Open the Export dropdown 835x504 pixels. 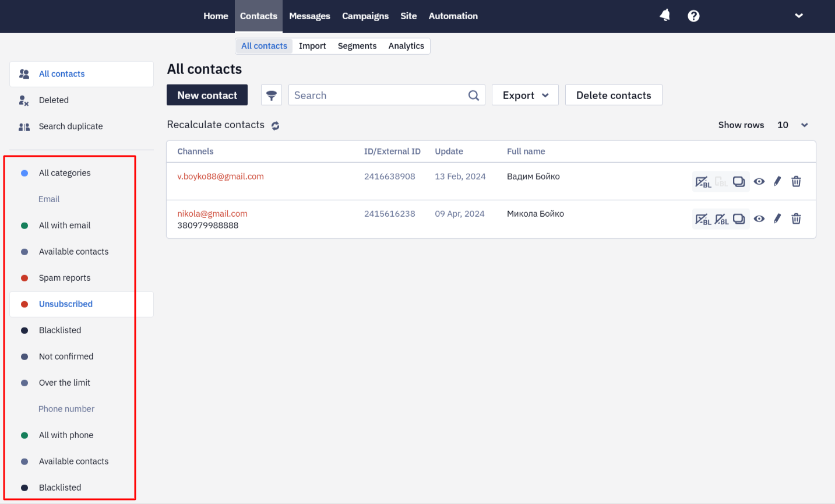[525, 95]
